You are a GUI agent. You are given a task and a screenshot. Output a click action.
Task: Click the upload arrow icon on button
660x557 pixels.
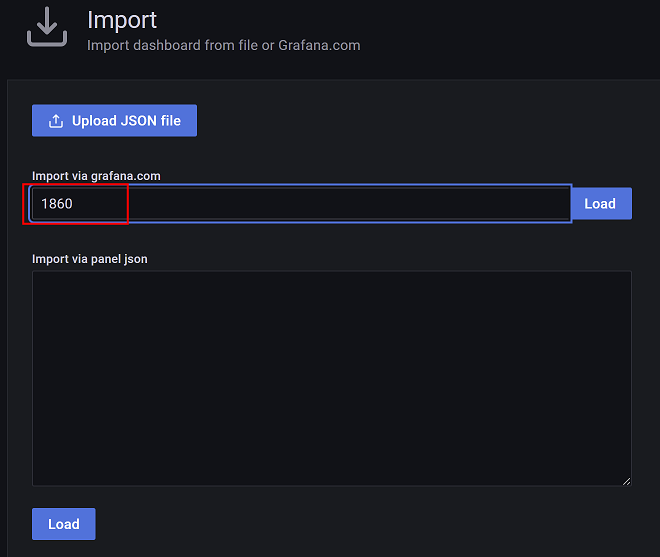(x=56, y=121)
